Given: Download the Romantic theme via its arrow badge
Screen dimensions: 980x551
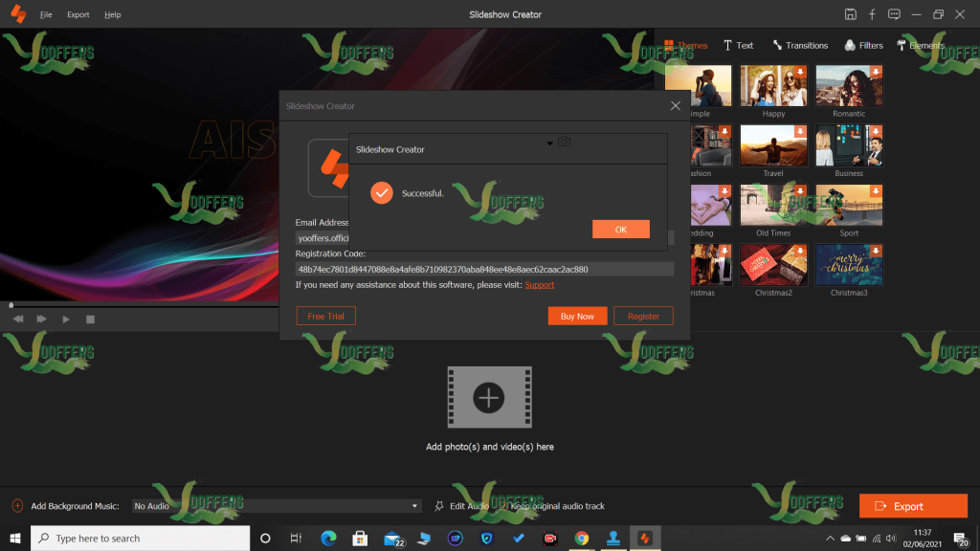Looking at the screenshot, I should tap(876, 72).
